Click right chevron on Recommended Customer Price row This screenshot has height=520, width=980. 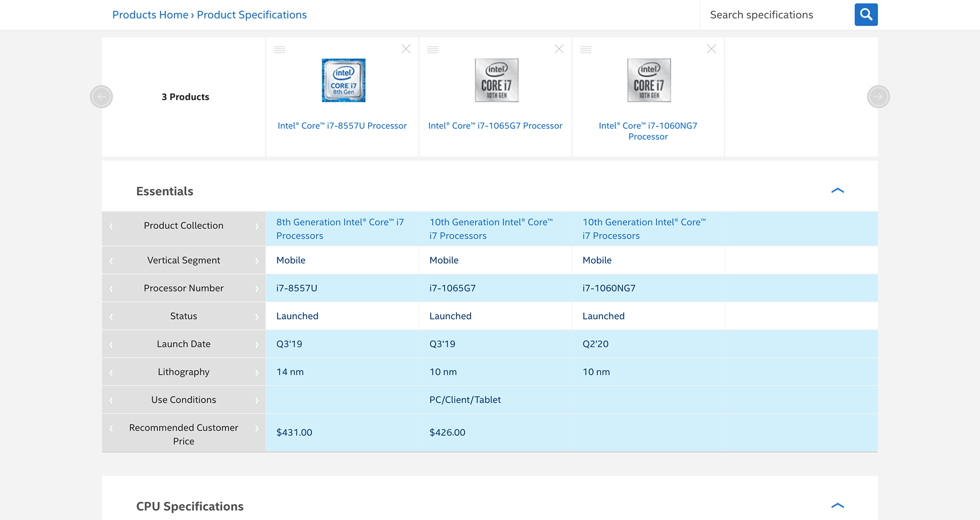tap(257, 428)
